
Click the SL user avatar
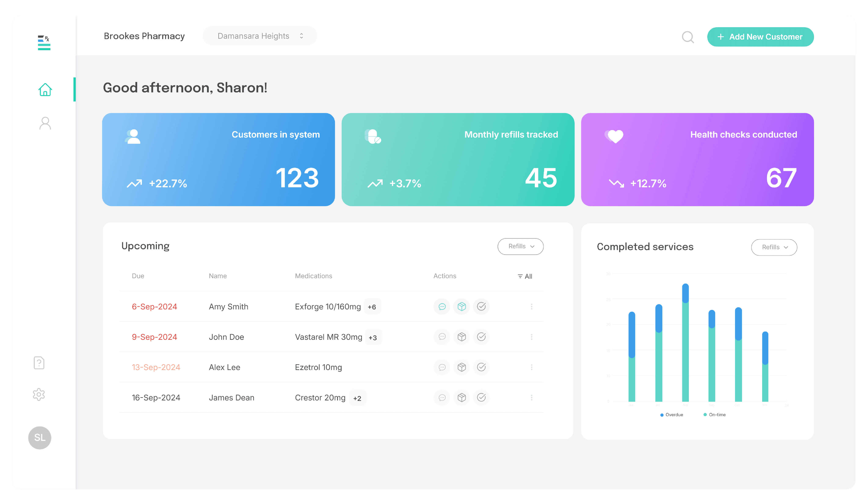[40, 438]
